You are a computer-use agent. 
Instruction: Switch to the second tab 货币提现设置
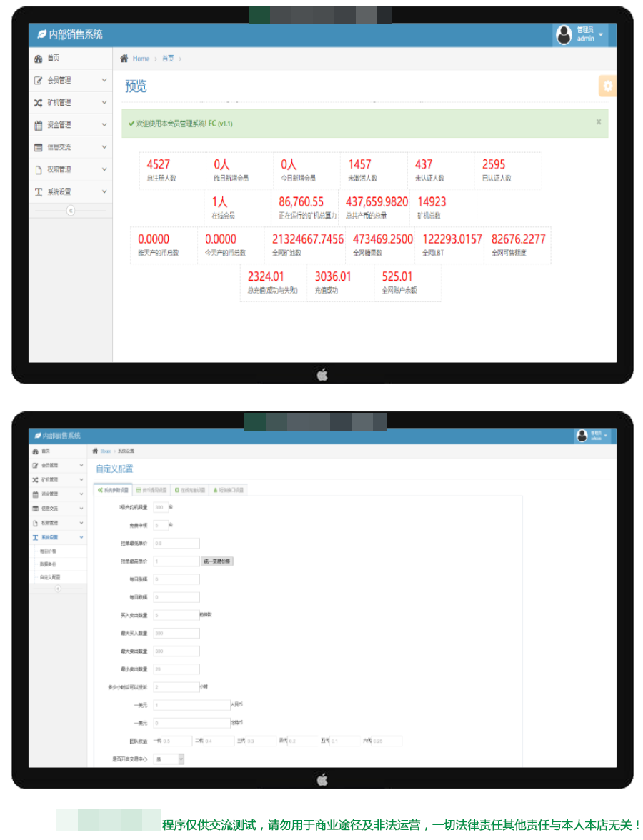click(x=151, y=490)
